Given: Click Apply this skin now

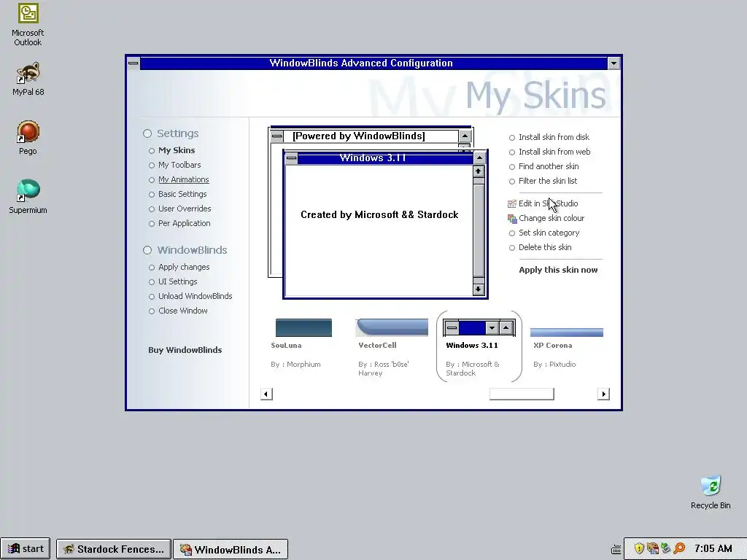Looking at the screenshot, I should point(558,270).
